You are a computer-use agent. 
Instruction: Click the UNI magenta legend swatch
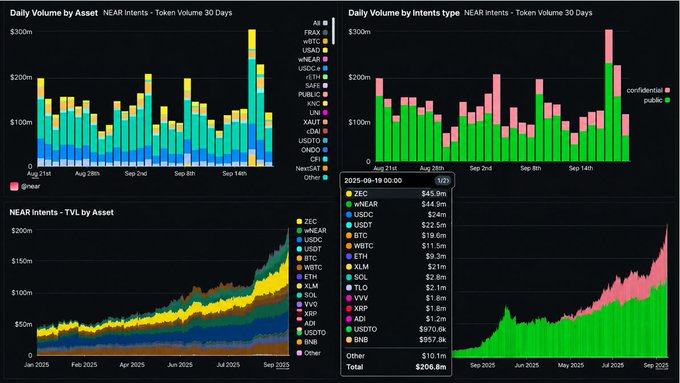click(325, 113)
